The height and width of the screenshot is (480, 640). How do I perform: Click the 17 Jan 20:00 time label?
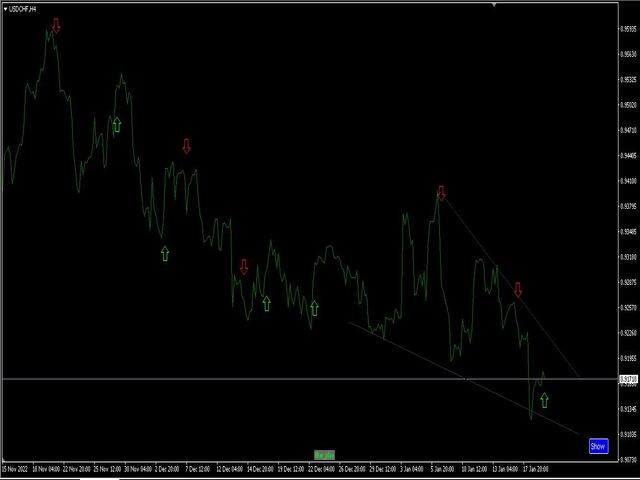click(536, 469)
